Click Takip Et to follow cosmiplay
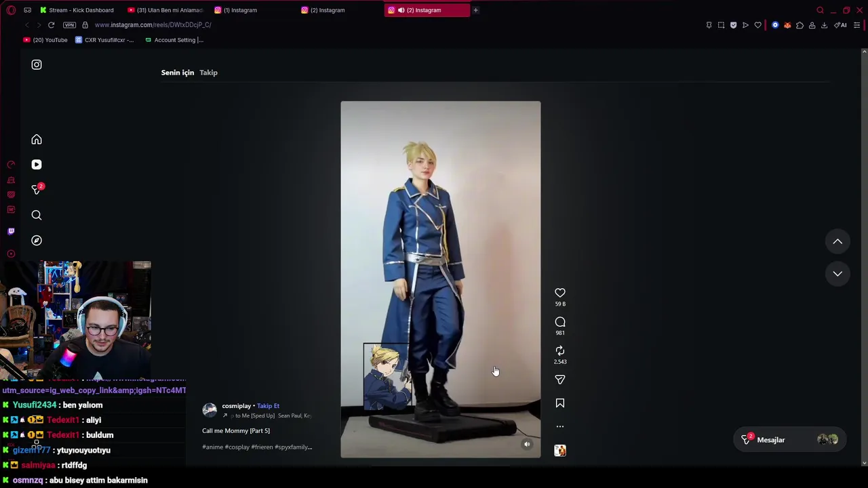Screen dimensions: 868x488 pos(268,406)
